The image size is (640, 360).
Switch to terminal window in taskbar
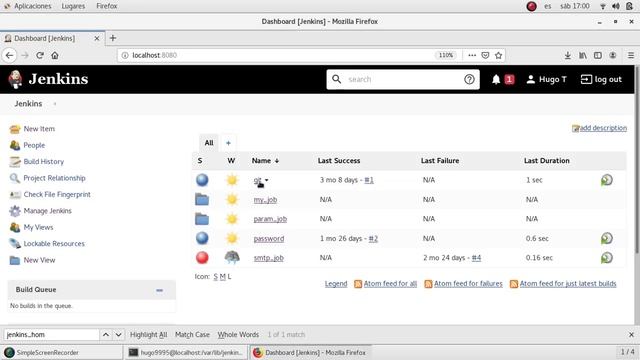186,352
